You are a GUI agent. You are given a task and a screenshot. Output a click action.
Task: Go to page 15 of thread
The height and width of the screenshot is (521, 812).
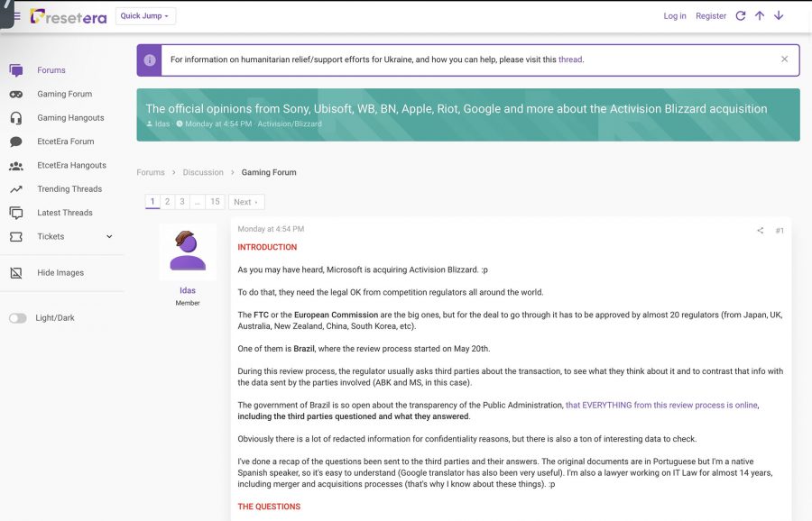(x=215, y=202)
